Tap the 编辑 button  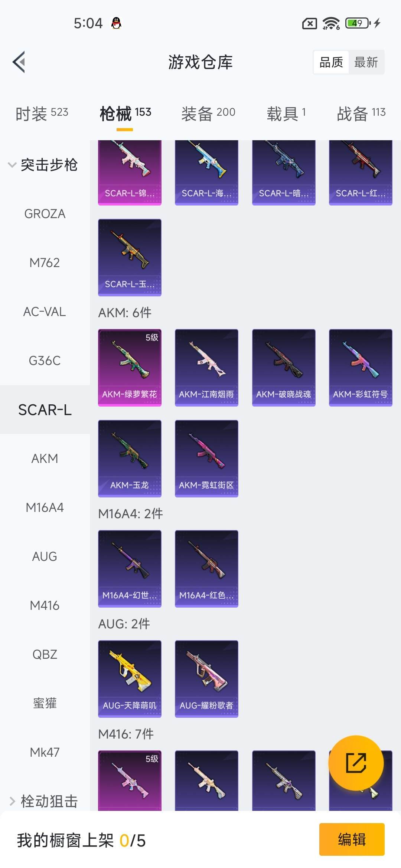point(352,839)
